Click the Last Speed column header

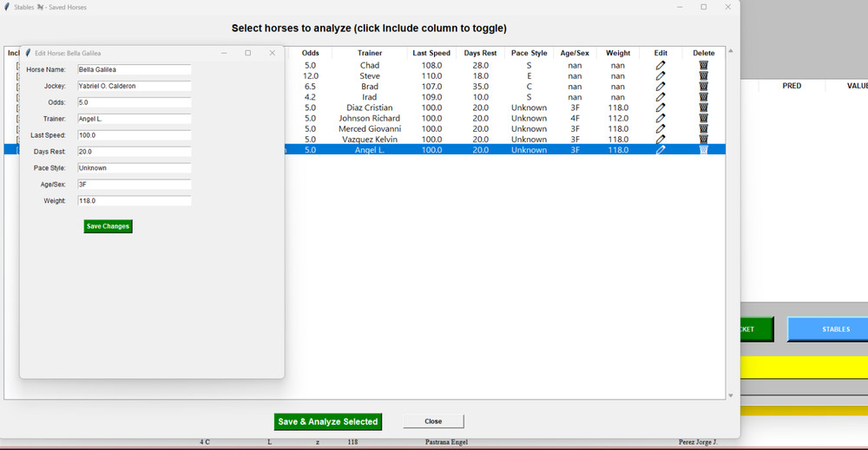coord(431,53)
